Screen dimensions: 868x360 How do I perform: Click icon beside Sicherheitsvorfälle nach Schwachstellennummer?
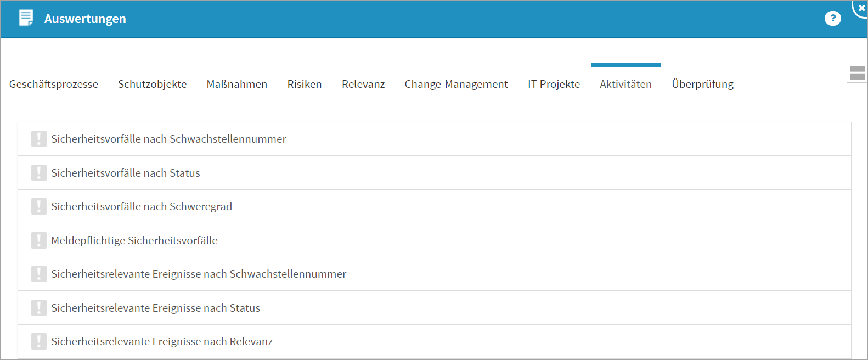38,139
